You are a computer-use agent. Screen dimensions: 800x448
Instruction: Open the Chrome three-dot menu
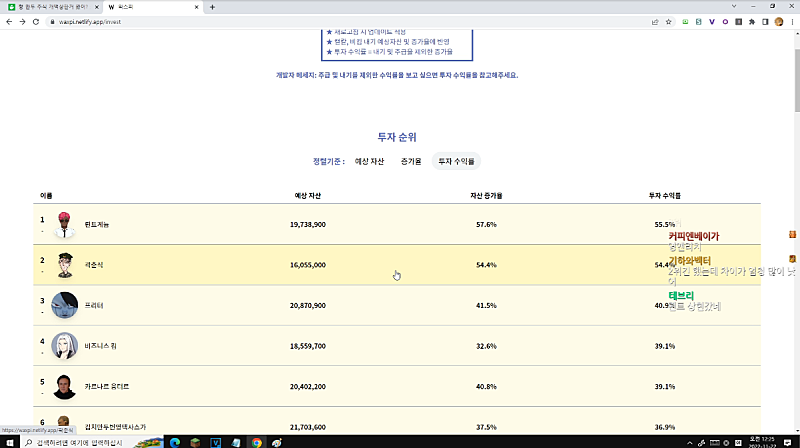[789, 21]
